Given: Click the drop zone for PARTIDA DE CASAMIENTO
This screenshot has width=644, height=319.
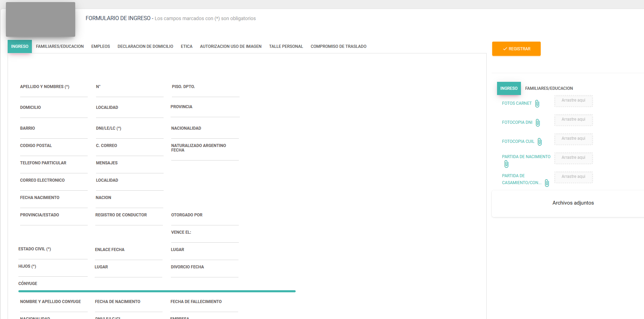Looking at the screenshot, I should [x=573, y=177].
